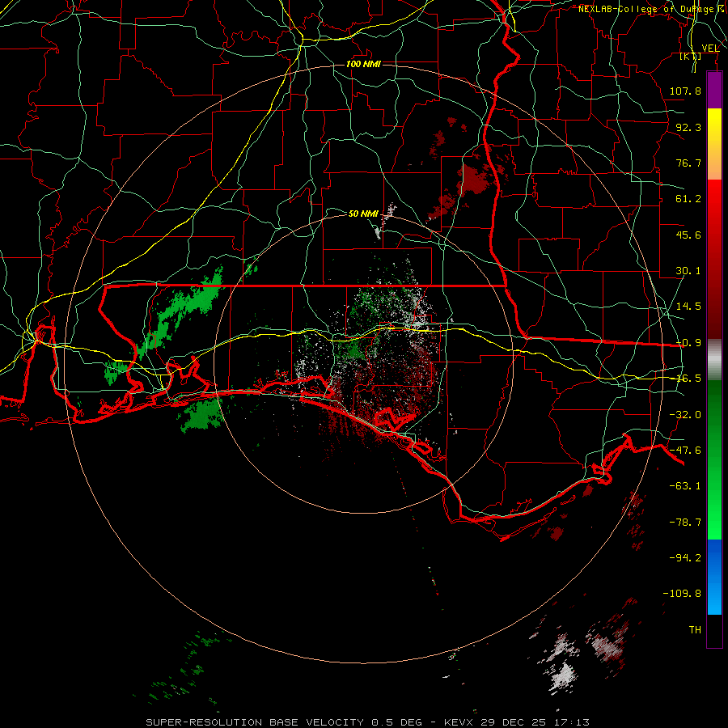Select the dark blue colorbar segment near -94.2
Screen dimensions: 728x728
point(714,557)
